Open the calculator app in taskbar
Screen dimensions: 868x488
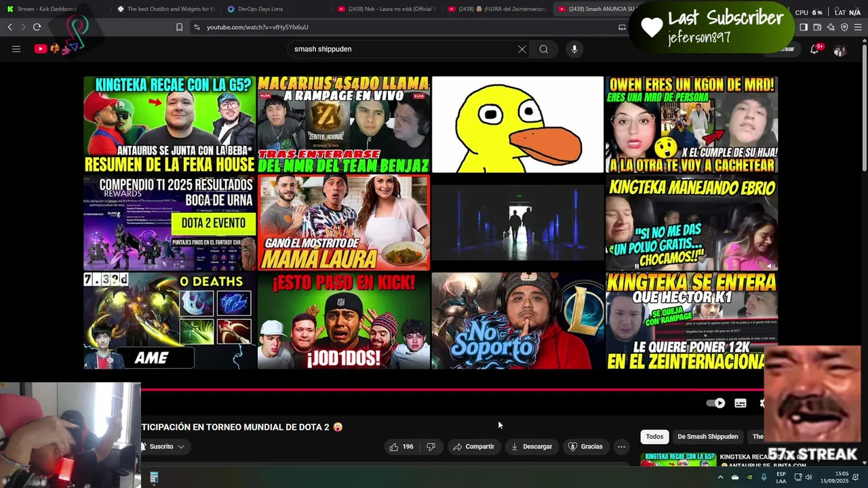(154, 478)
